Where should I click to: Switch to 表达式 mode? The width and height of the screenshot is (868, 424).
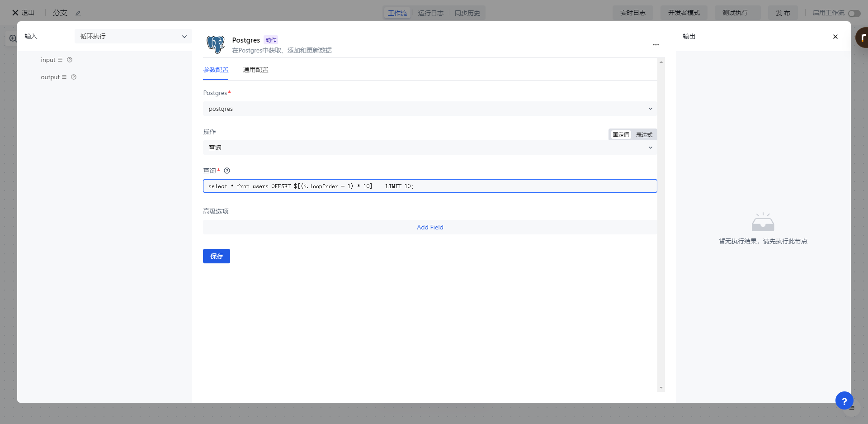click(x=644, y=134)
